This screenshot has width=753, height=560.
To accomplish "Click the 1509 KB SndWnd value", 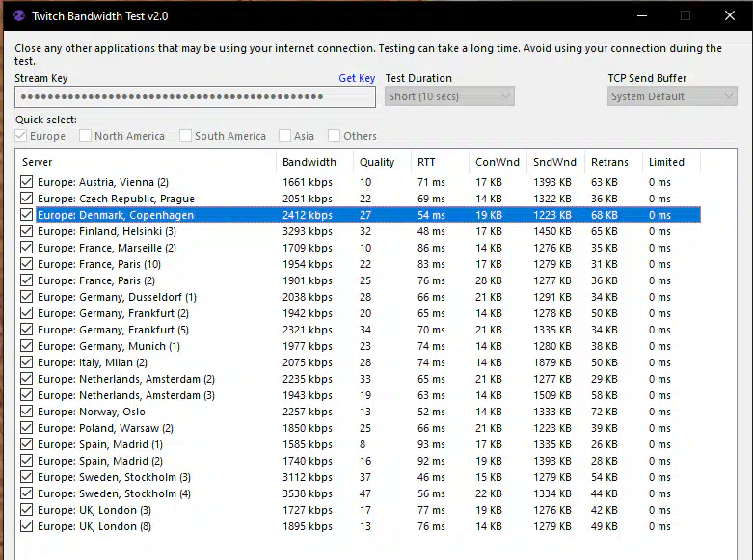I will 552,395.
